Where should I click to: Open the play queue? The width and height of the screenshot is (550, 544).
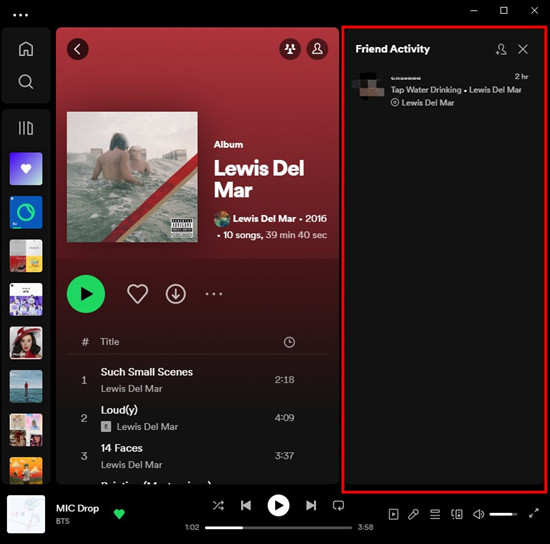pyautogui.click(x=435, y=514)
